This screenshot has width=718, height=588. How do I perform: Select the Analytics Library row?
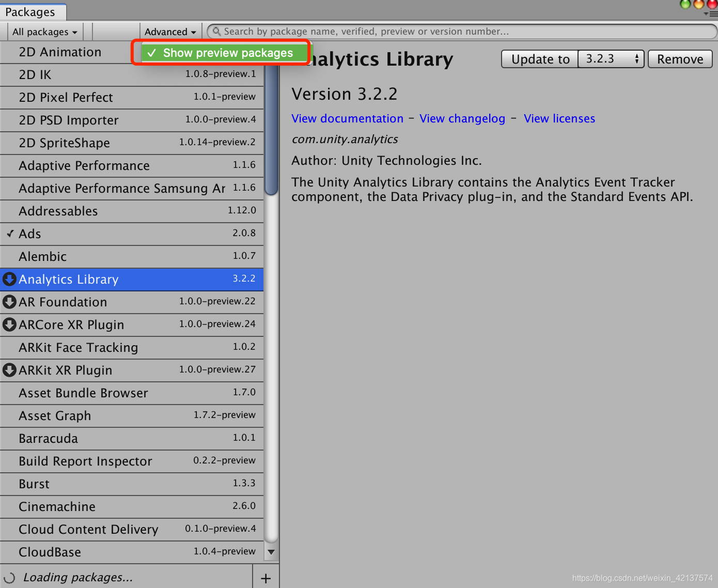(132, 280)
